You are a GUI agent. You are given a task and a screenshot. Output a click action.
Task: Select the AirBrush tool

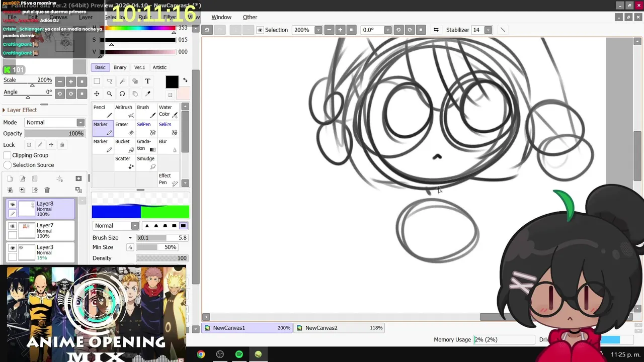click(x=124, y=111)
